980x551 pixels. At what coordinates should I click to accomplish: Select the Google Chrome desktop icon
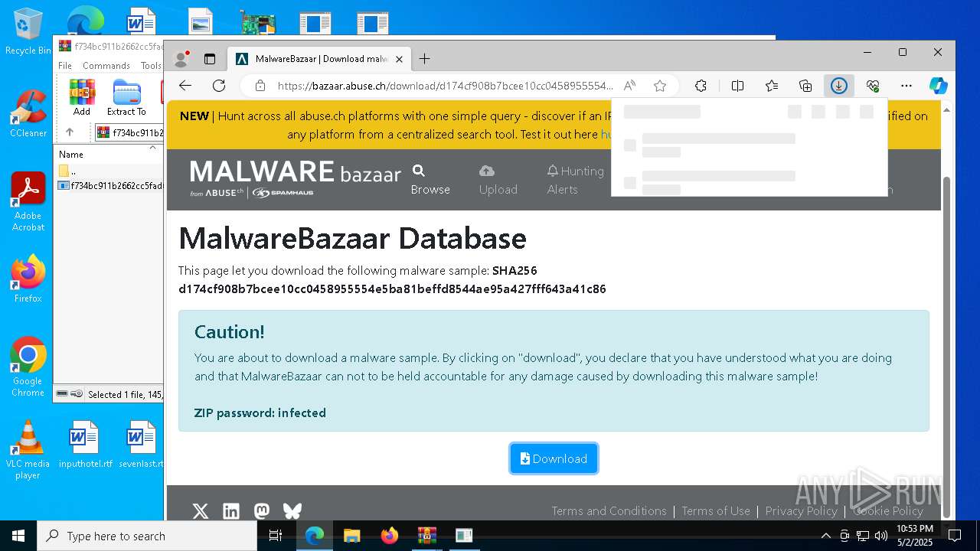tap(28, 367)
